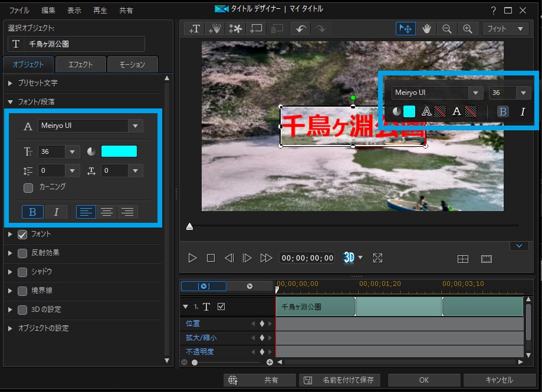
Task: Expand the プリセット文字 section
Action: click(x=38, y=83)
